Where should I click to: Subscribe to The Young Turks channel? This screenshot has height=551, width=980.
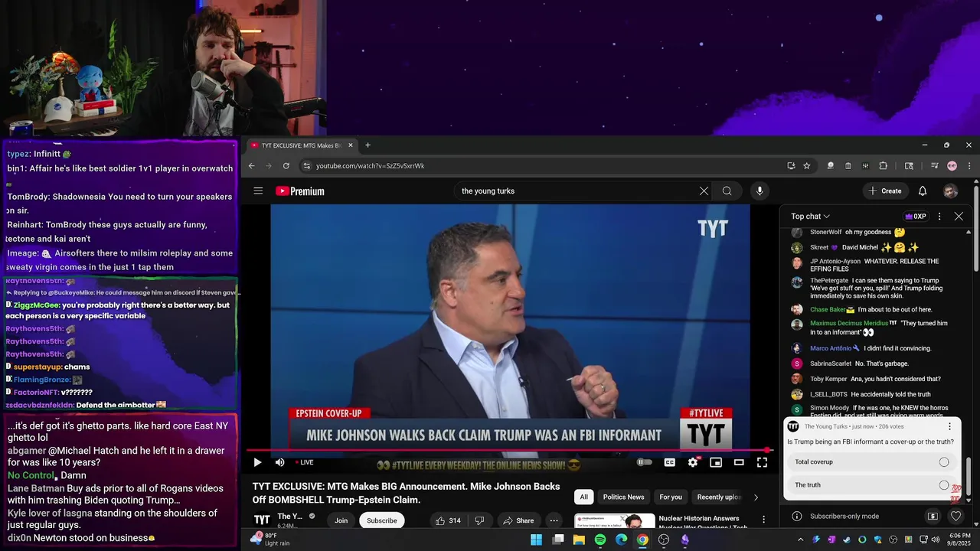point(381,520)
